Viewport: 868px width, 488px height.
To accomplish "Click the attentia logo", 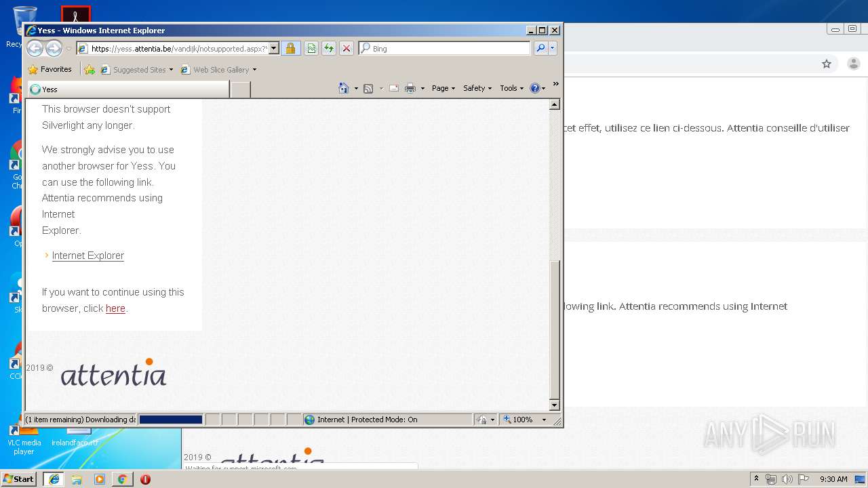I will pyautogui.click(x=113, y=372).
